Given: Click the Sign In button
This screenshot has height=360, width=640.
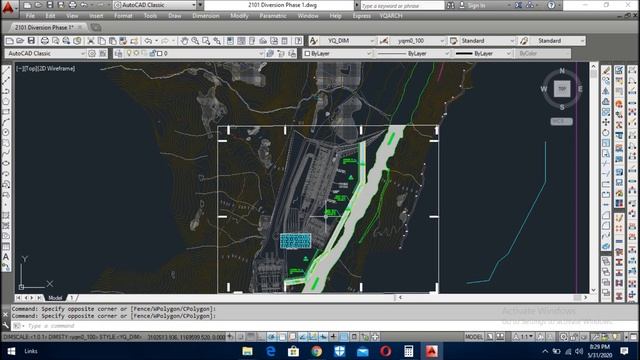Looking at the screenshot, I should tap(473, 5).
